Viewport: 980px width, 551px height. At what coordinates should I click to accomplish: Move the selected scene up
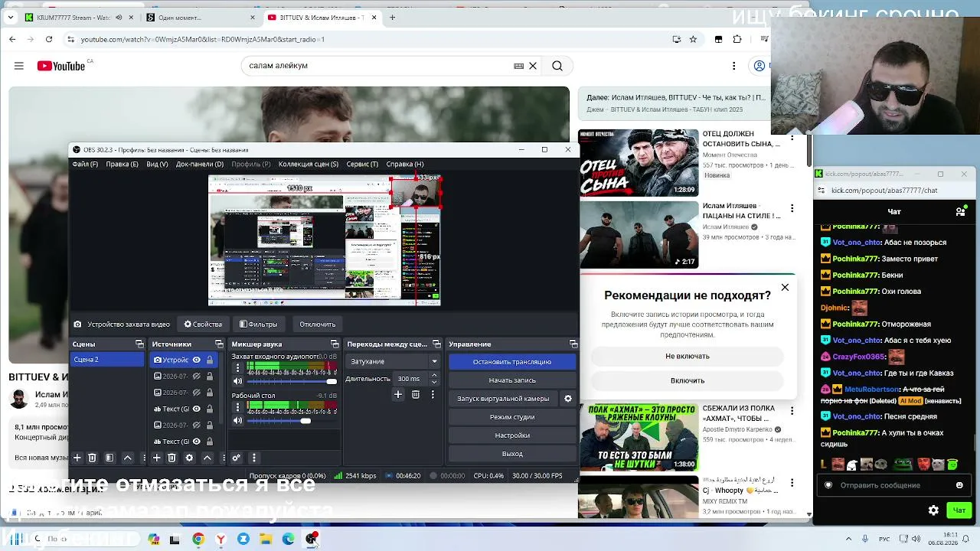[128, 458]
